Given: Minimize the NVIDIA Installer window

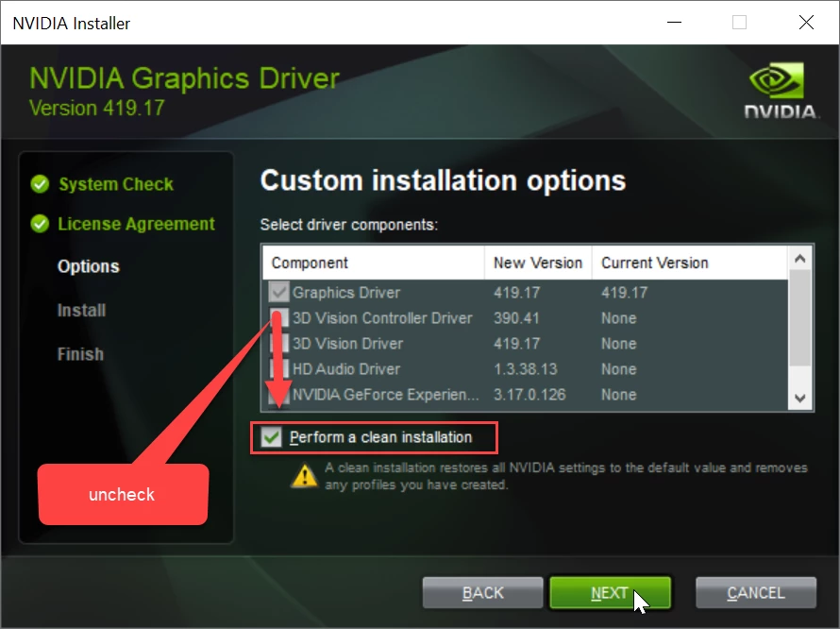Looking at the screenshot, I should point(674,23).
